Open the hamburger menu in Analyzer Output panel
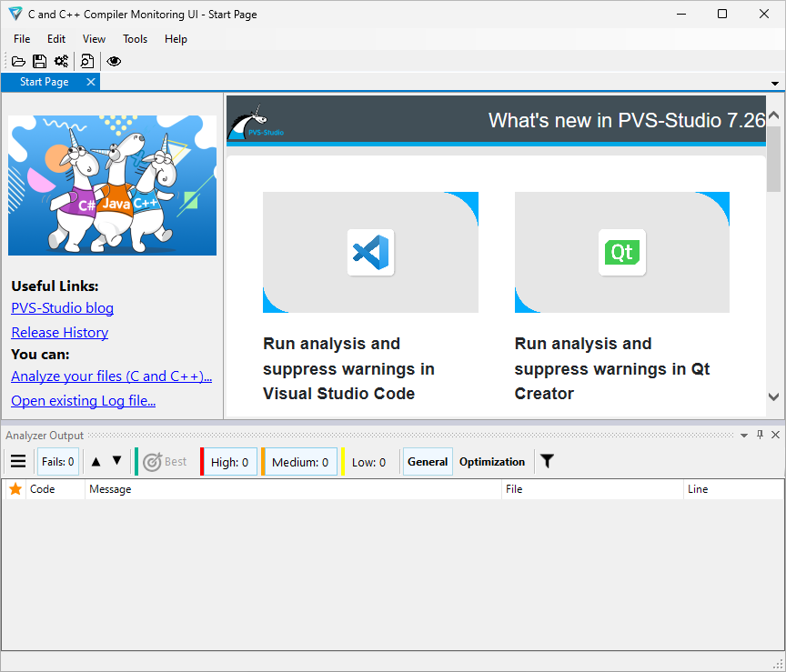Screen dimensions: 786x672 click(x=18, y=461)
